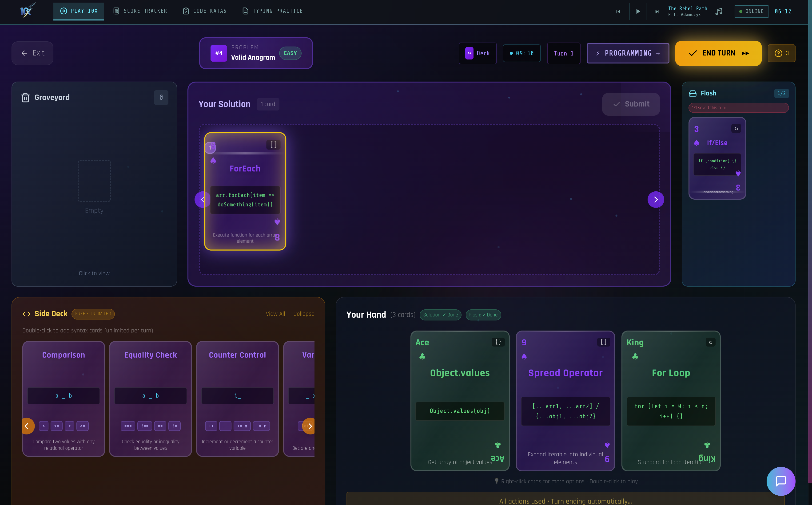The height and width of the screenshot is (505, 812).
Task: Open the Typing Practice tab
Action: coord(272,11)
